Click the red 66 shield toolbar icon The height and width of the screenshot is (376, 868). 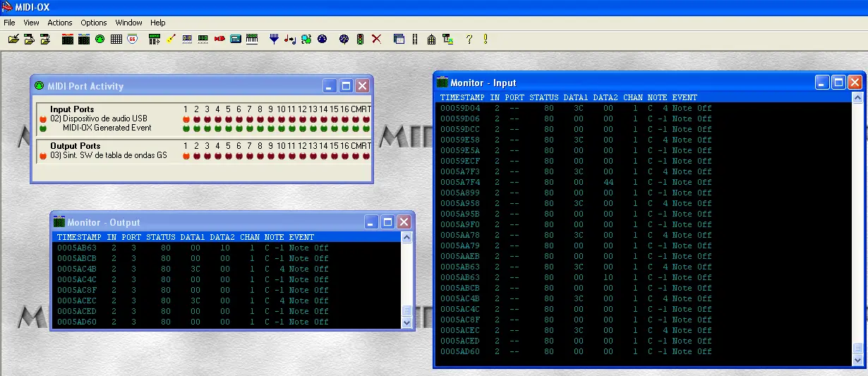click(x=133, y=40)
